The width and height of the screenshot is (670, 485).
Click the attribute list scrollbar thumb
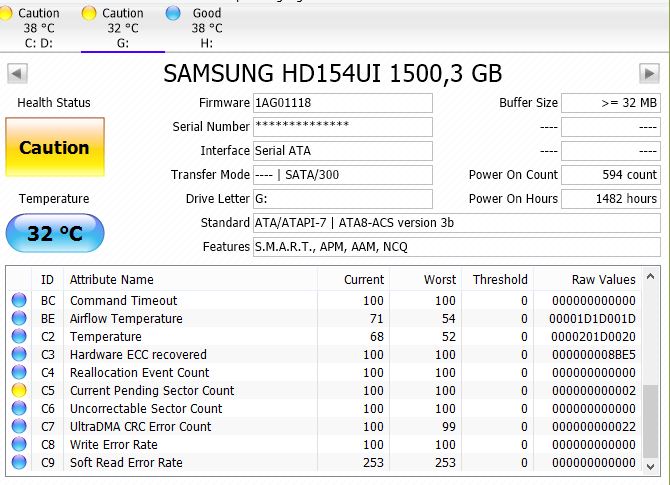[x=650, y=421]
